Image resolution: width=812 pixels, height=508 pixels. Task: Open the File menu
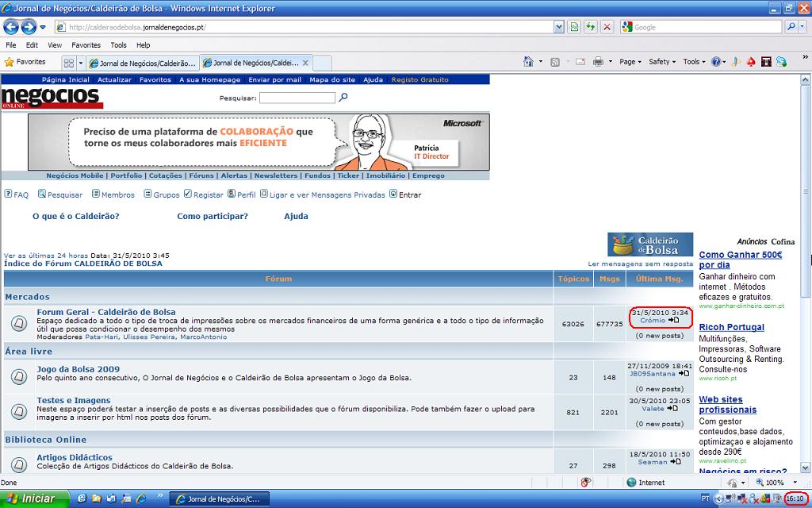pos(11,45)
